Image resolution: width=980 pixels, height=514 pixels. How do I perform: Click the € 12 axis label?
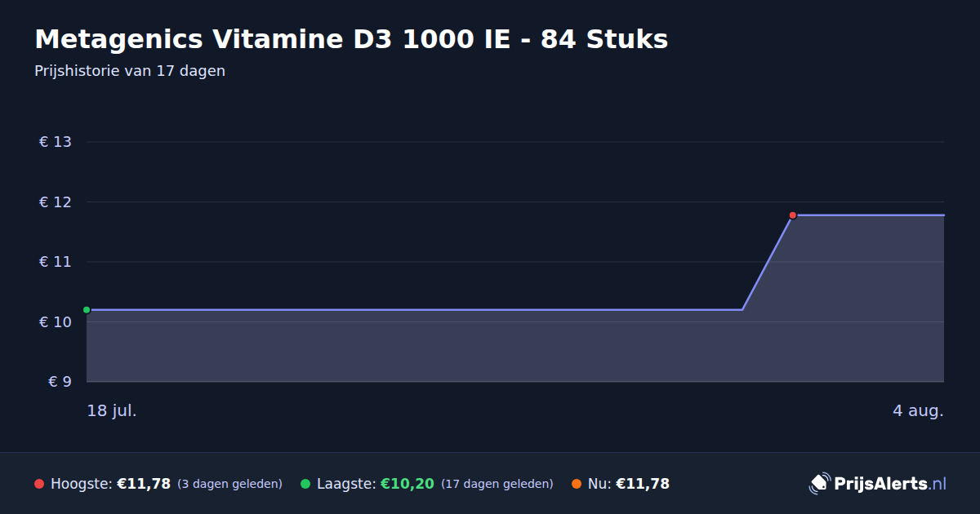(x=56, y=202)
